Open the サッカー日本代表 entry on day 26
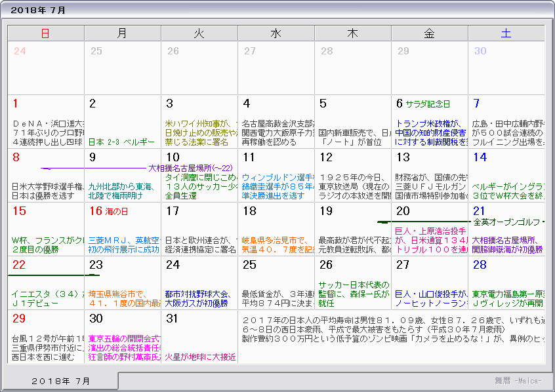Screen dimensions: 555x392 [x=354, y=294]
